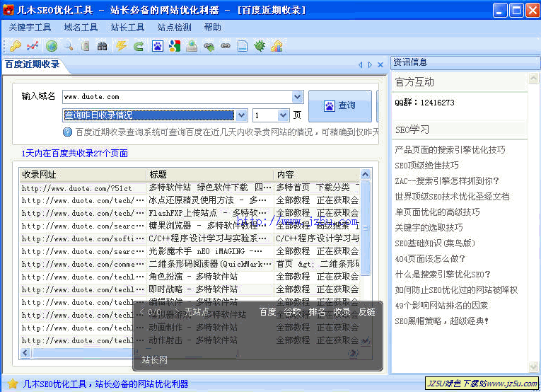Open link 49个影响网站排名的因素
Viewport: 541px width, 392px height.
441,306
